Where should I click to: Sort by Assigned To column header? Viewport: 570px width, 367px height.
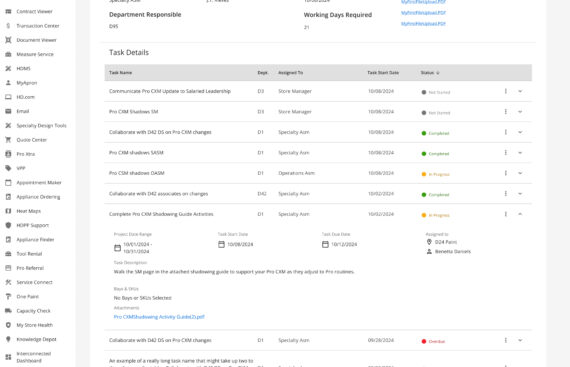pos(290,73)
